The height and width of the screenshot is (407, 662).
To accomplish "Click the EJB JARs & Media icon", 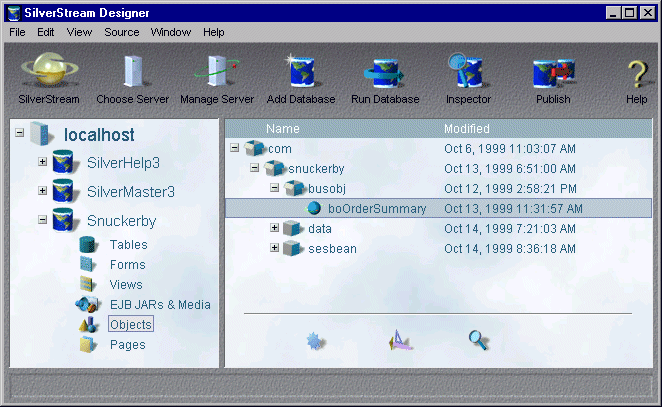I will tap(87, 304).
